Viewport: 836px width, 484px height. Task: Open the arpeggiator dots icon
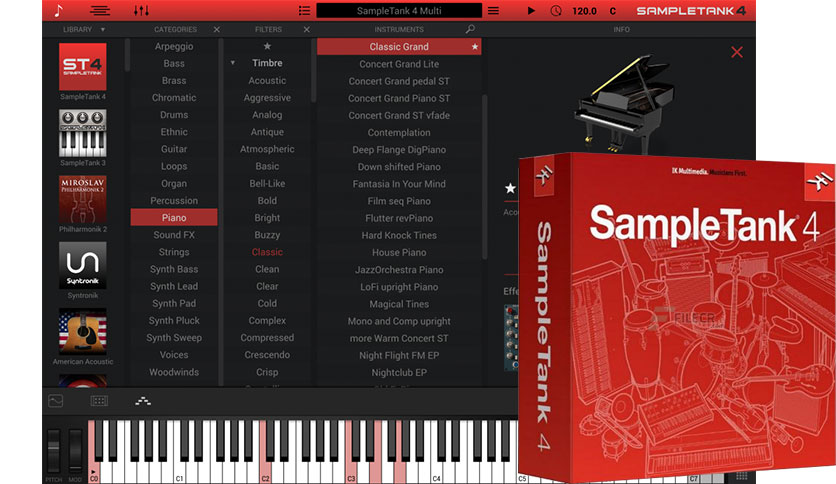143,401
